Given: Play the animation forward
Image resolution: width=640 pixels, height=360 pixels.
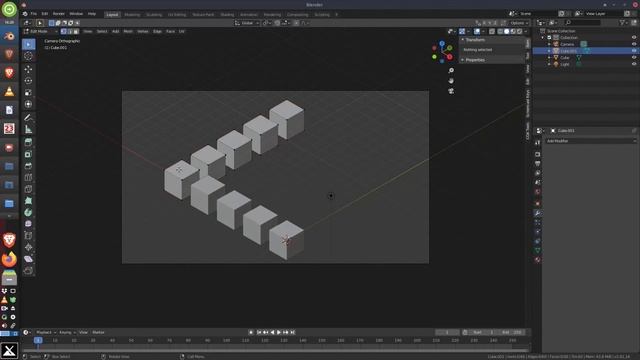Looking at the screenshot, I should (279, 332).
